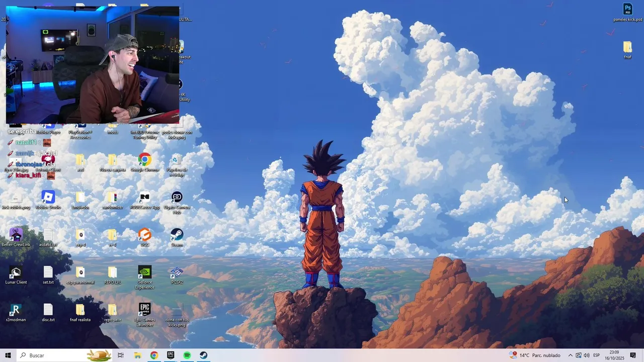Select the re 4 folder
This screenshot has height=362, width=644.
[x=113, y=238]
